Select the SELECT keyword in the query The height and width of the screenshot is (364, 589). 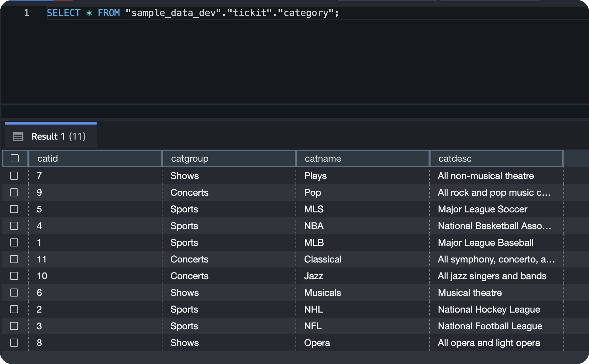[64, 13]
